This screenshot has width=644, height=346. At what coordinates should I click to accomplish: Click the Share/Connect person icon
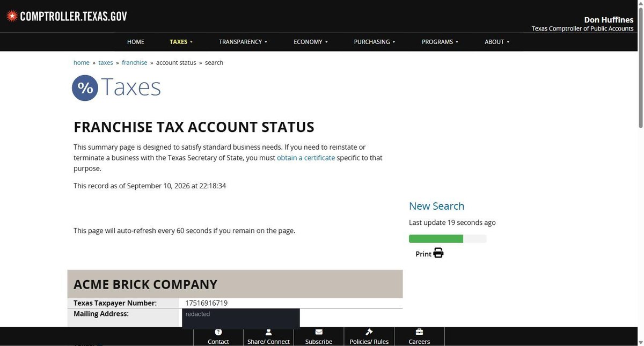pyautogui.click(x=268, y=332)
